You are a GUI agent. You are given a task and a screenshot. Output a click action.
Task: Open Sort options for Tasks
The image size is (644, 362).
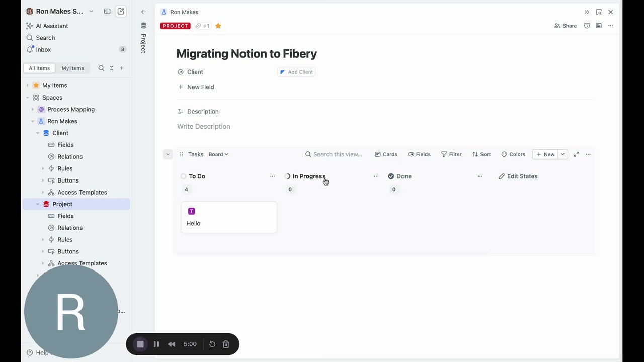(481, 154)
